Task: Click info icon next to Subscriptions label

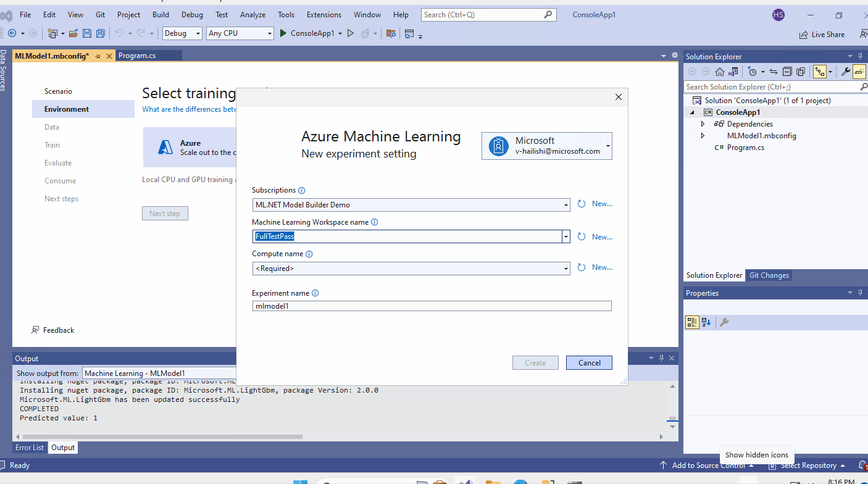Action: point(302,191)
